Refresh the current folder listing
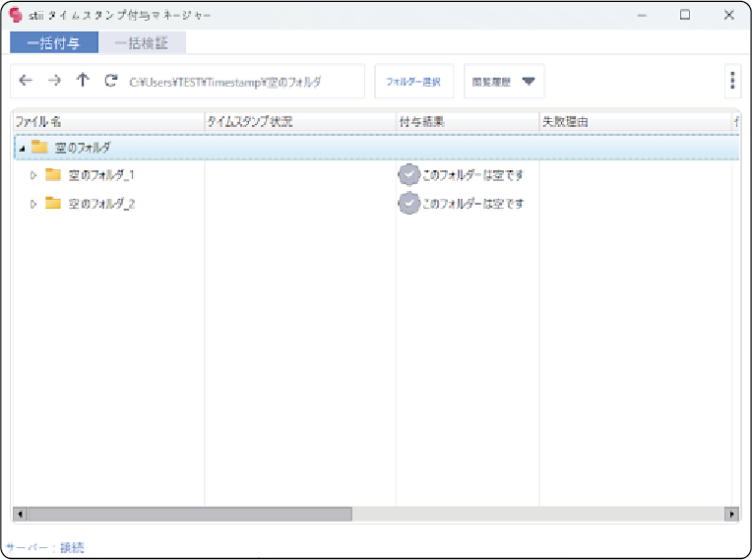 click(x=111, y=82)
